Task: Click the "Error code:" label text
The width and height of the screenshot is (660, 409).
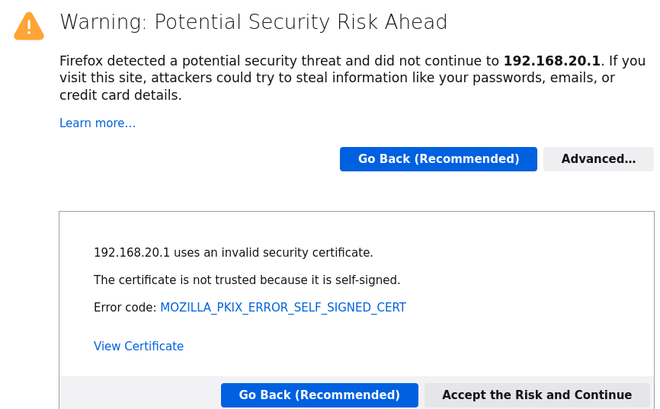Action: pos(125,308)
